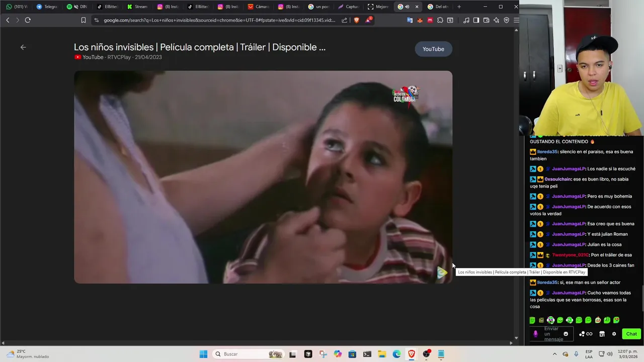644x362 pixels.
Task: Click username 0xsoulchain in chat
Action: pyautogui.click(x=558, y=179)
